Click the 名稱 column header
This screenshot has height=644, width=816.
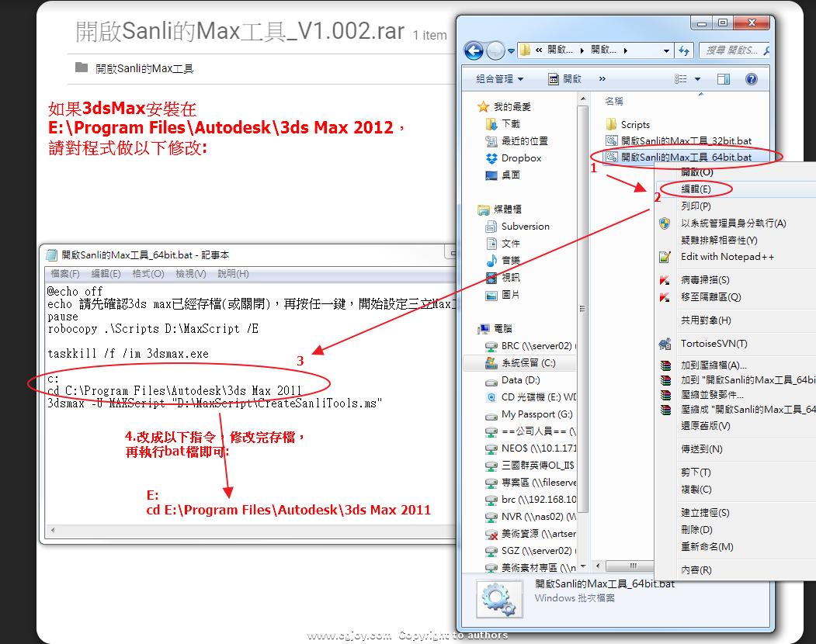coord(615,102)
